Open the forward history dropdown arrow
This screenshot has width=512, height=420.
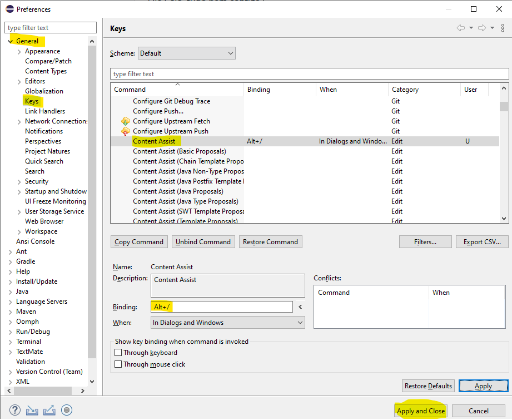click(x=492, y=28)
